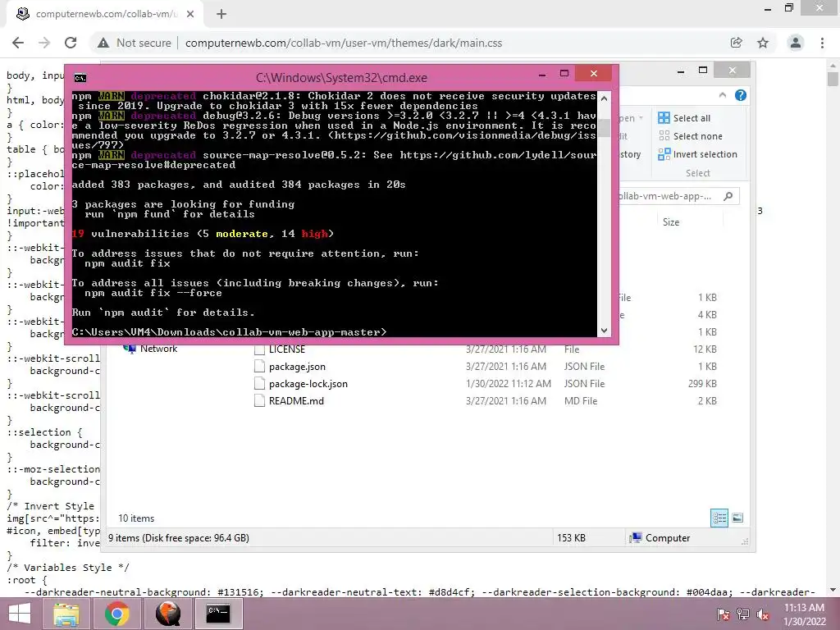Click the Chrome page scrollbar thumb

833,80
